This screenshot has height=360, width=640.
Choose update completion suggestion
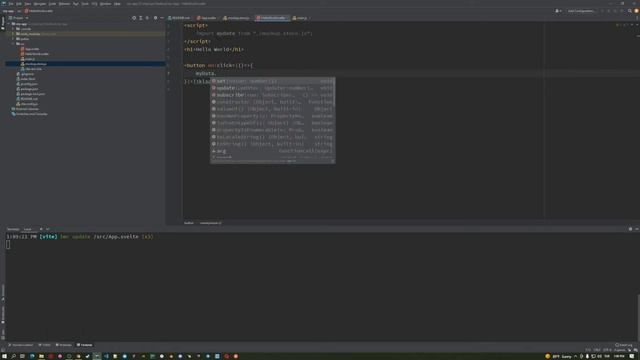click(272, 88)
